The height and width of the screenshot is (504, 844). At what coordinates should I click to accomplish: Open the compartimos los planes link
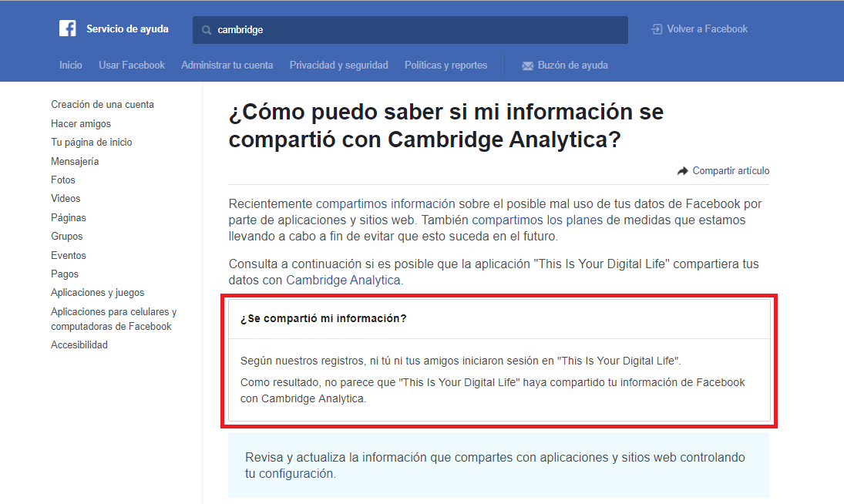click(x=537, y=220)
